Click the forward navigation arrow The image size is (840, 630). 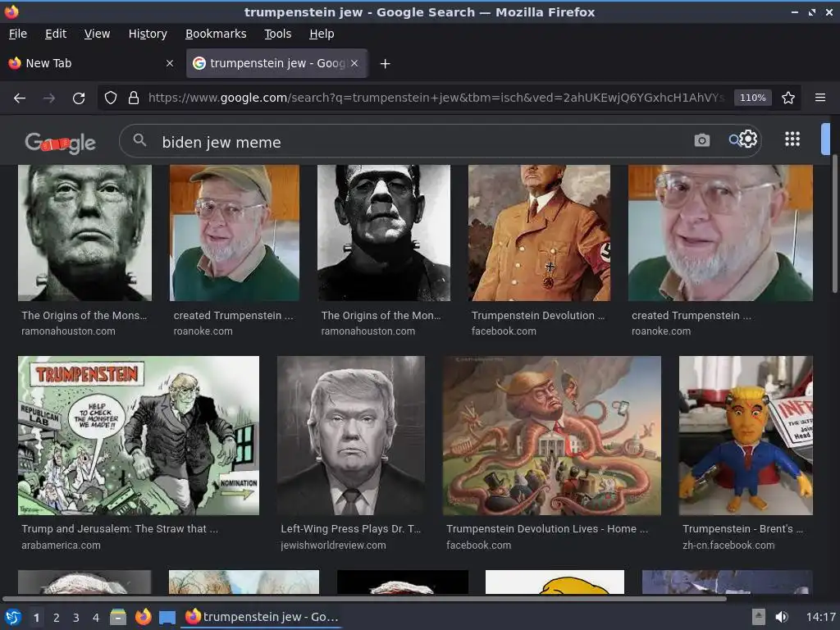[48, 98]
